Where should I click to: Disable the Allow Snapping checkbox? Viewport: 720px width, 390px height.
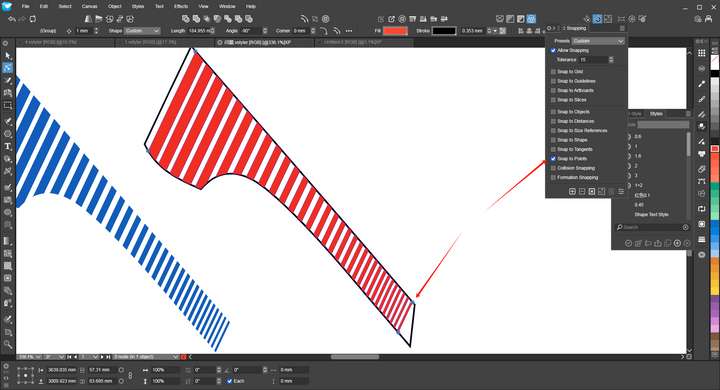coord(553,51)
